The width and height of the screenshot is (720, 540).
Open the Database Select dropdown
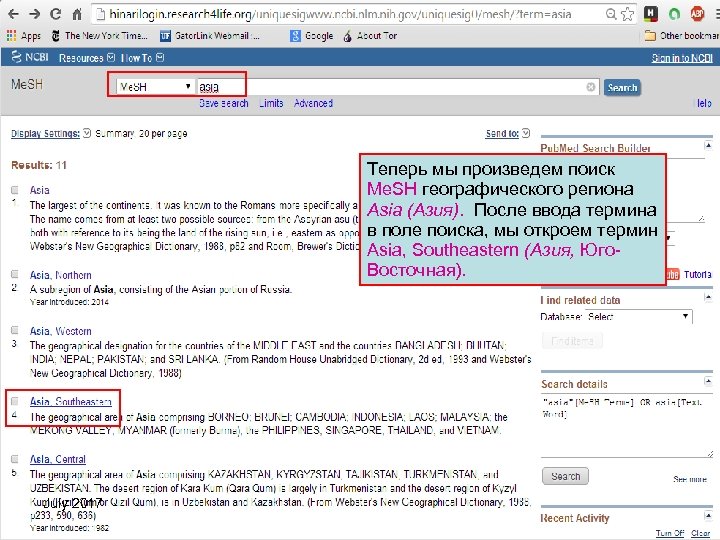pyautogui.click(x=639, y=317)
